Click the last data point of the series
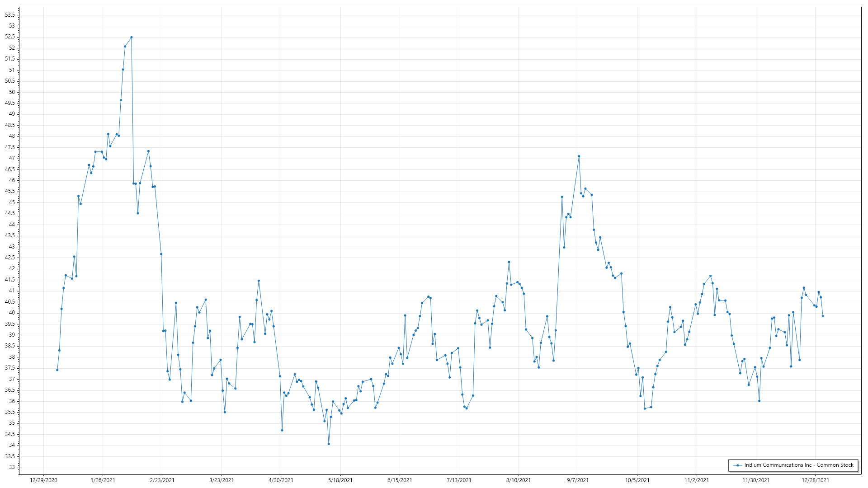This screenshot has width=868, height=488. tap(823, 316)
